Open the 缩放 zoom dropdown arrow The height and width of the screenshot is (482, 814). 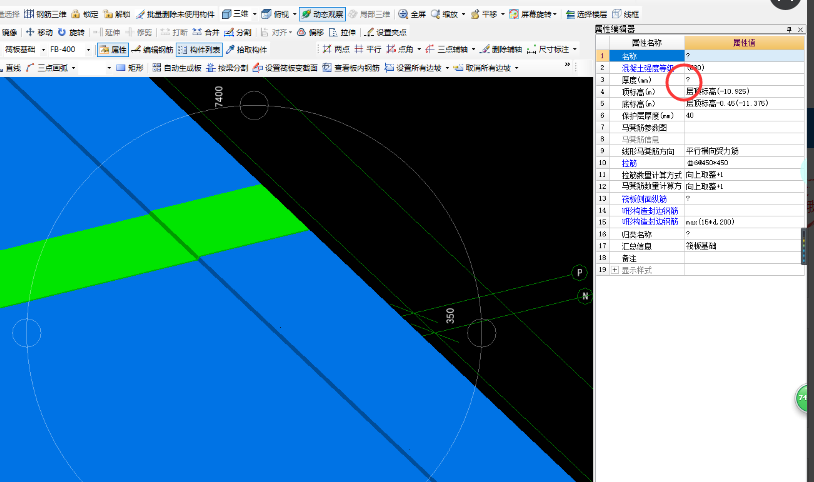point(464,14)
